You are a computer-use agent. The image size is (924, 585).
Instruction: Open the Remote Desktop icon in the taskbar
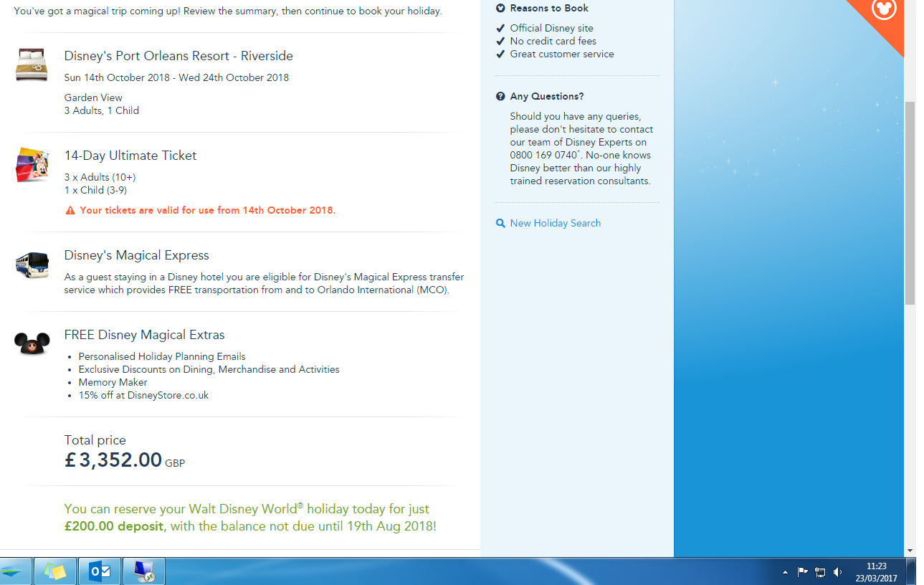click(144, 571)
